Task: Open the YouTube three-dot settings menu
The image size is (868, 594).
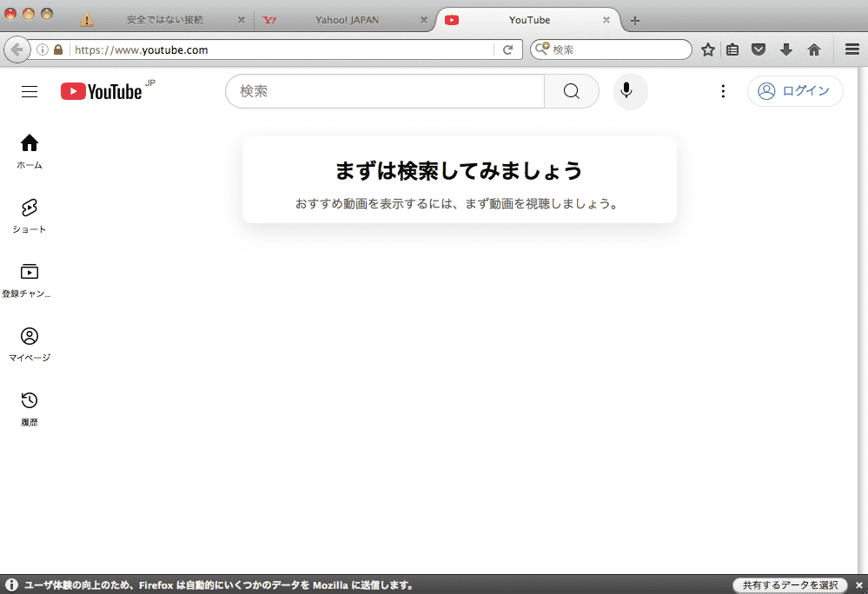Action: pos(722,91)
